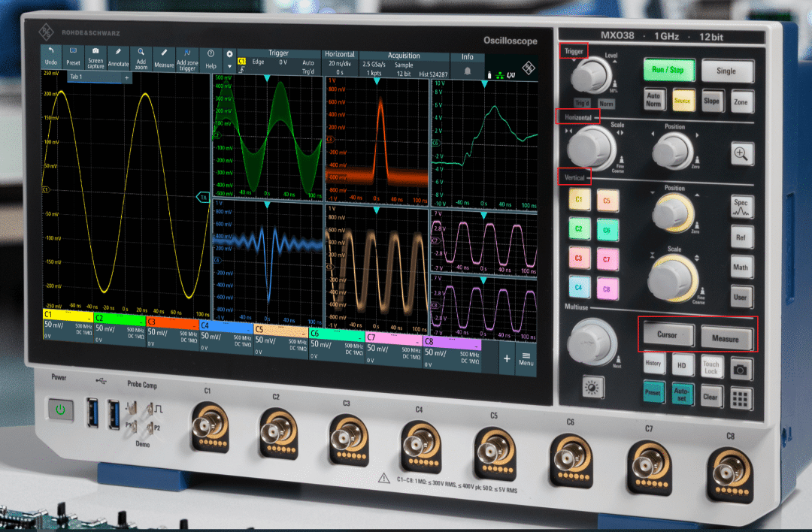Open the on-screen Menu hamburger icon
The width and height of the screenshot is (812, 532).
[x=526, y=358]
